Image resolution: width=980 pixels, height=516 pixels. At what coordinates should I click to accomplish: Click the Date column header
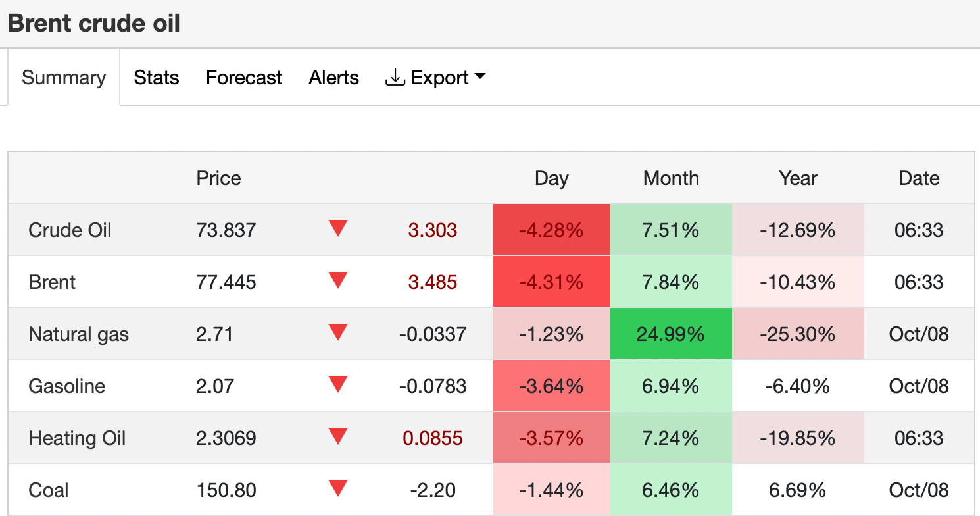click(x=919, y=178)
